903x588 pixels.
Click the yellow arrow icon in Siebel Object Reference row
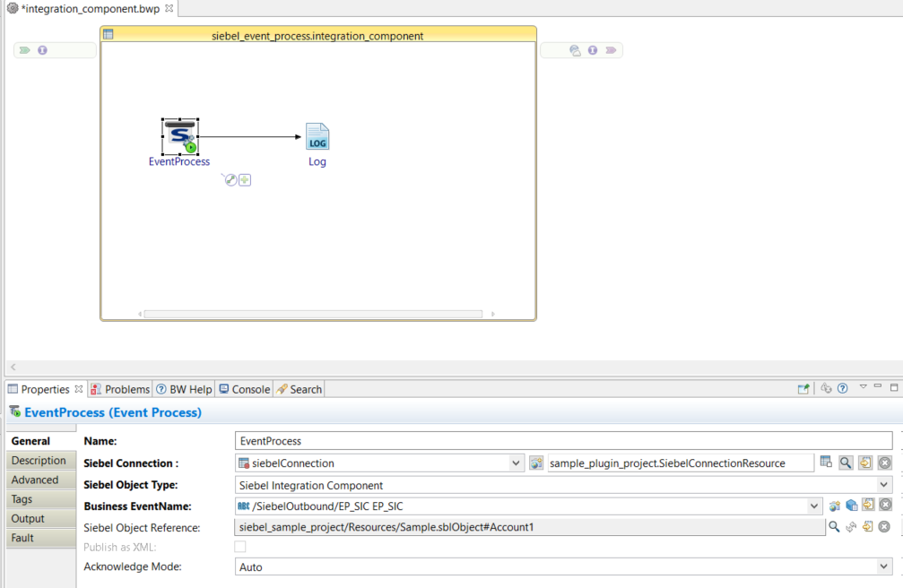868,526
